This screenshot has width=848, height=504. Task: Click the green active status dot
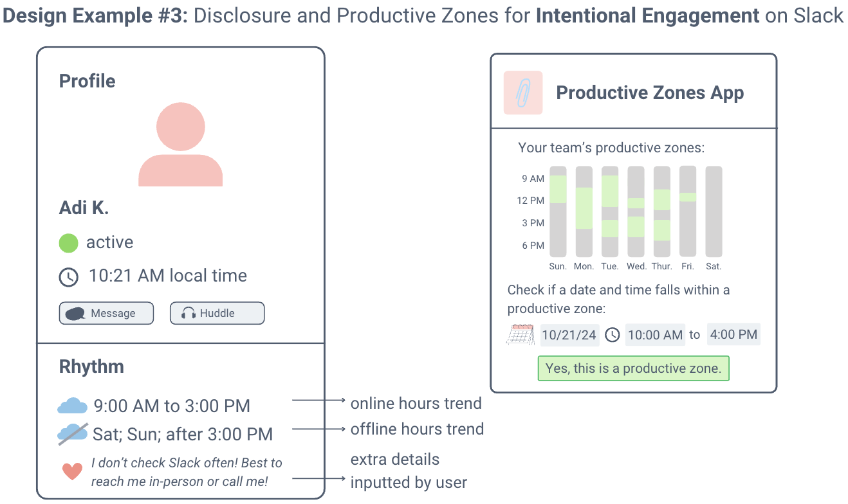tap(68, 243)
